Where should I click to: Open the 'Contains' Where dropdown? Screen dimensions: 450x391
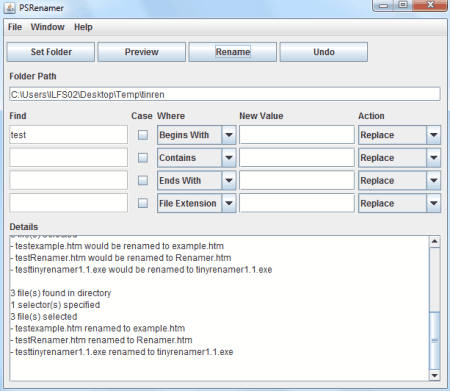pos(197,158)
